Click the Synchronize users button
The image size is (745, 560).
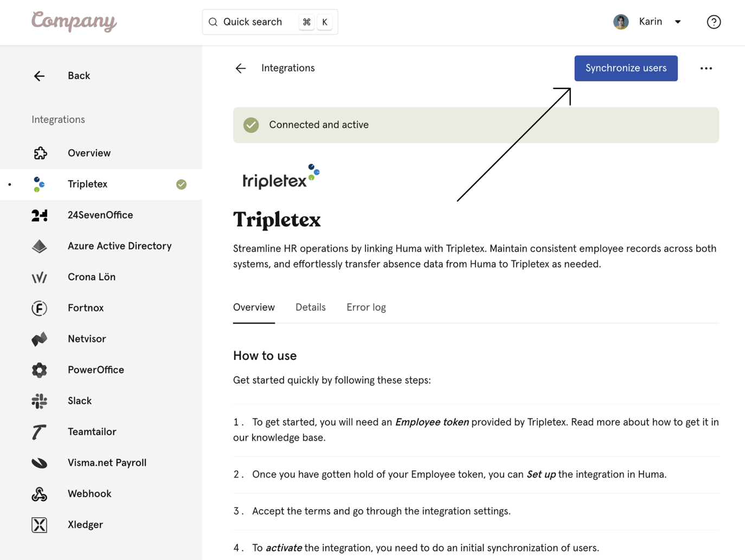tap(625, 68)
